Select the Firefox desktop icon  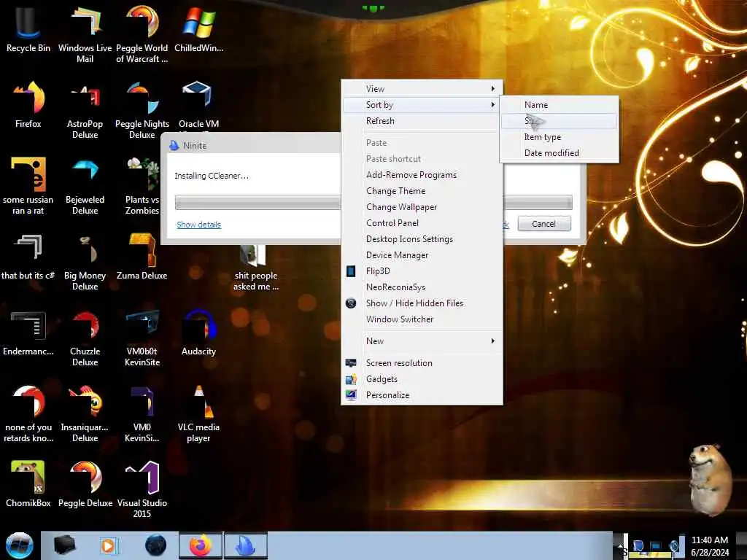coord(28,105)
